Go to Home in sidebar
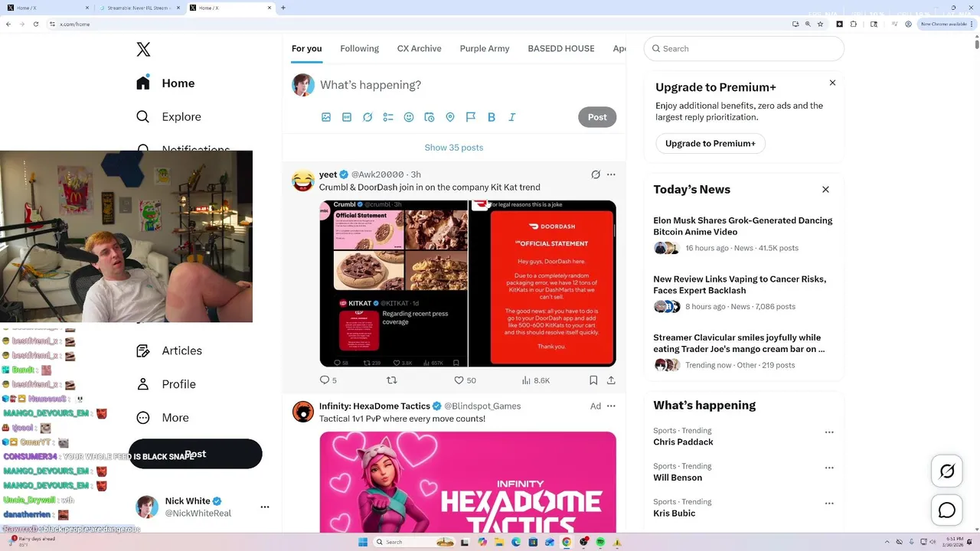Image resolution: width=980 pixels, height=551 pixels. point(165,83)
